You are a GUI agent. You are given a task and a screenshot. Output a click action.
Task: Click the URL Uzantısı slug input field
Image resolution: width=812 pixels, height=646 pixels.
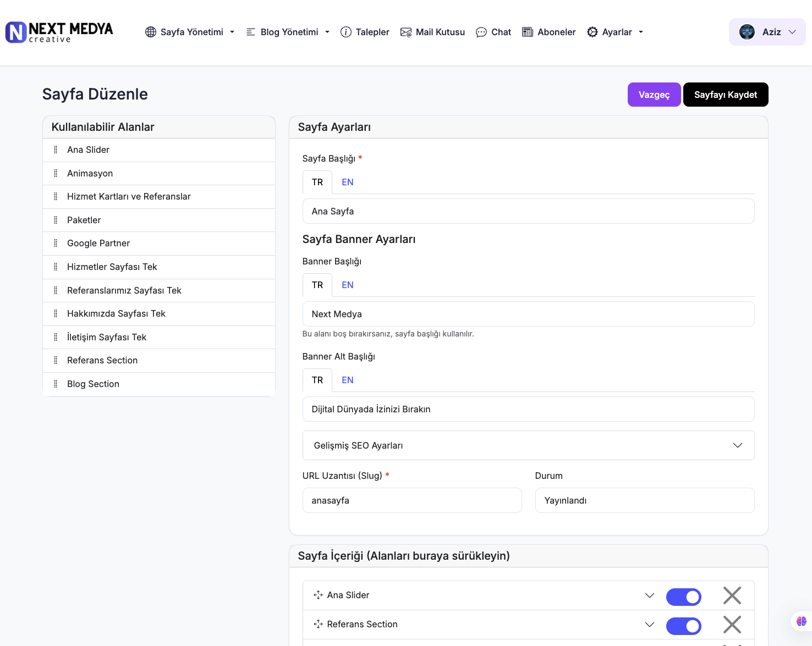(412, 500)
